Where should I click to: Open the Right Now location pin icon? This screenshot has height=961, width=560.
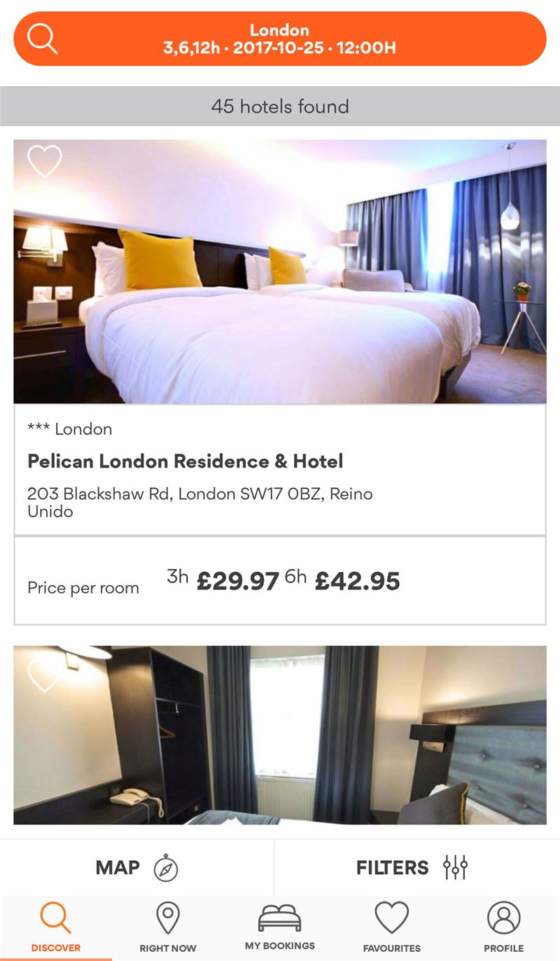click(167, 918)
